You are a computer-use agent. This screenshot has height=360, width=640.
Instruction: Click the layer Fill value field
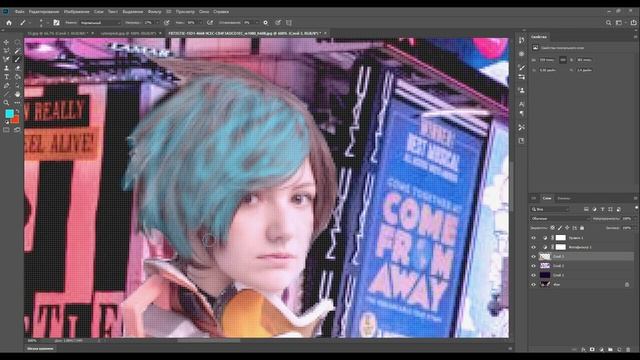(x=627, y=228)
